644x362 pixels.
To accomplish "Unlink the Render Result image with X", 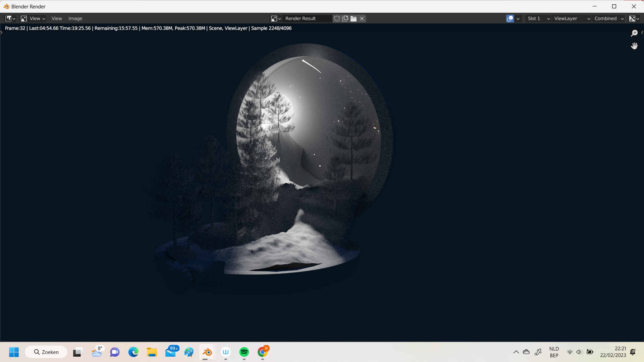I will (x=362, y=18).
